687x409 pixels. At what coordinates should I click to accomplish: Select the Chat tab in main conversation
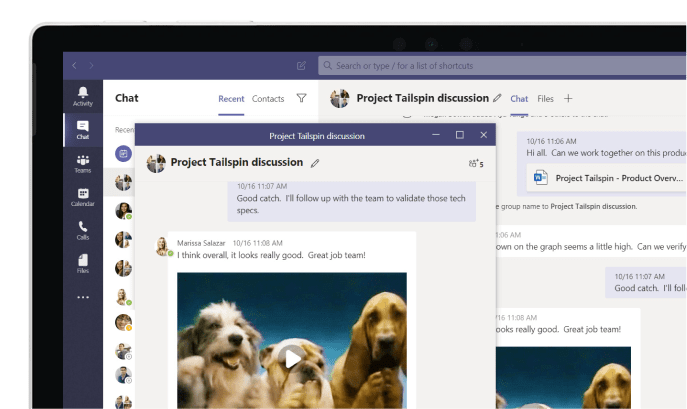pyautogui.click(x=519, y=99)
